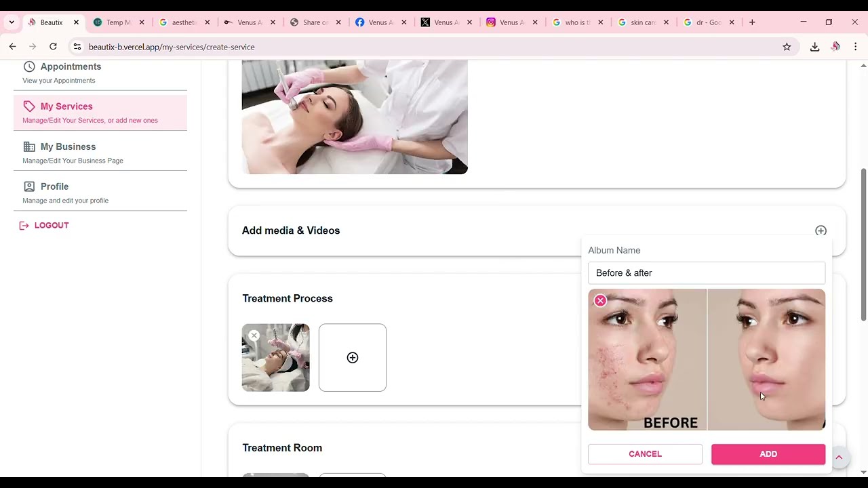The height and width of the screenshot is (488, 868).
Task: Remove the before & after image from album
Action: click(x=600, y=300)
